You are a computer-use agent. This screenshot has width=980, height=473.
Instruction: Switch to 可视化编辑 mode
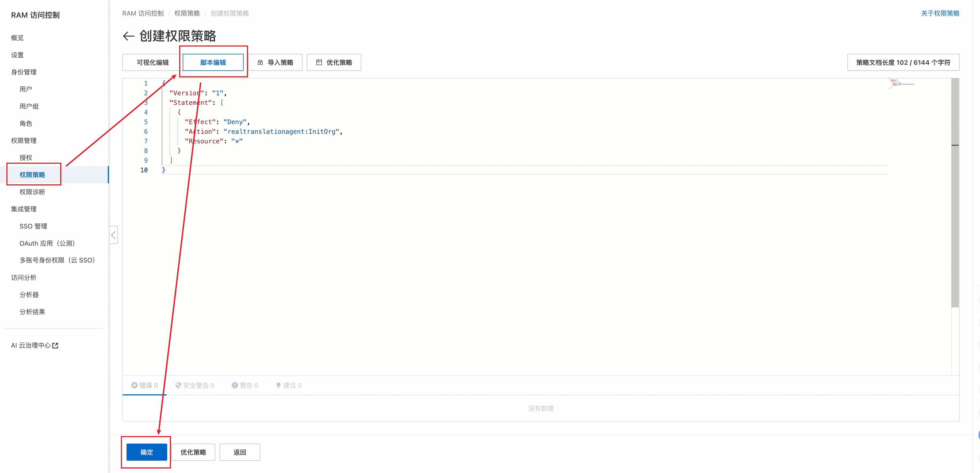click(x=152, y=62)
